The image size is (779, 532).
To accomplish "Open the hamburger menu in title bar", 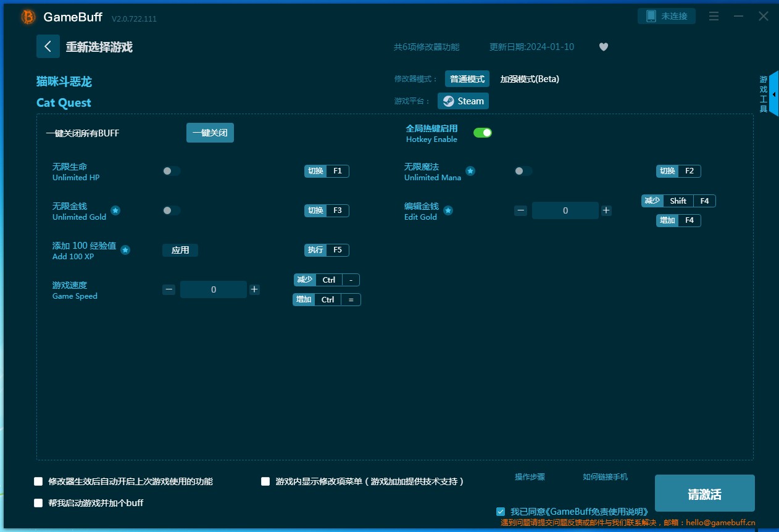I will [714, 16].
